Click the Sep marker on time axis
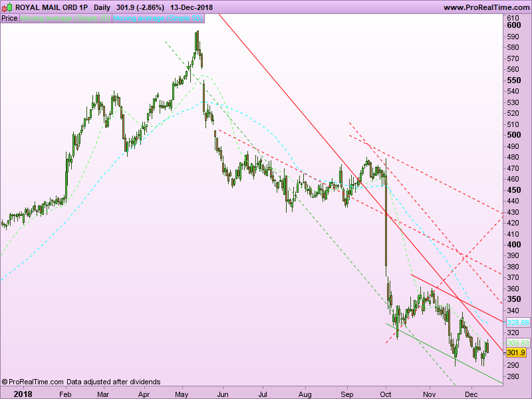 click(x=346, y=394)
